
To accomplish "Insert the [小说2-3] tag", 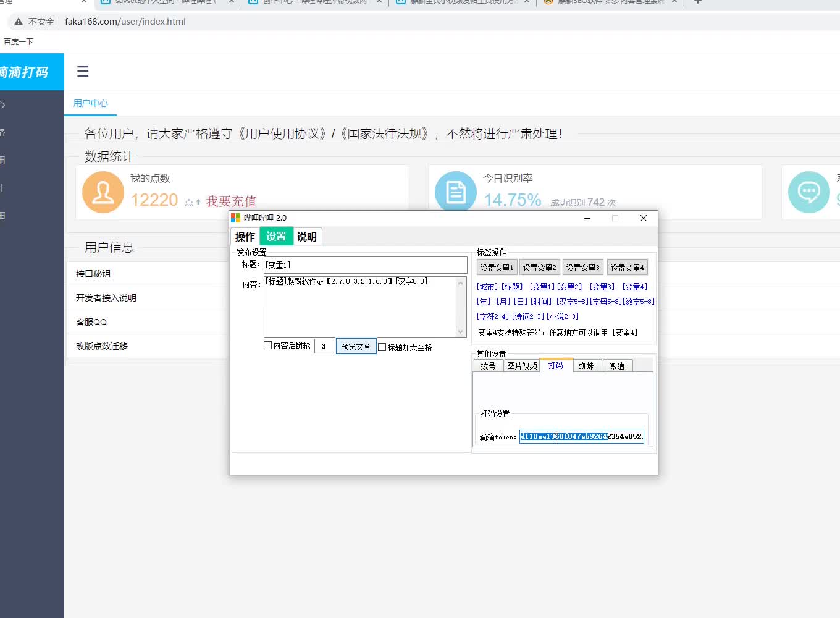I will pyautogui.click(x=563, y=316).
